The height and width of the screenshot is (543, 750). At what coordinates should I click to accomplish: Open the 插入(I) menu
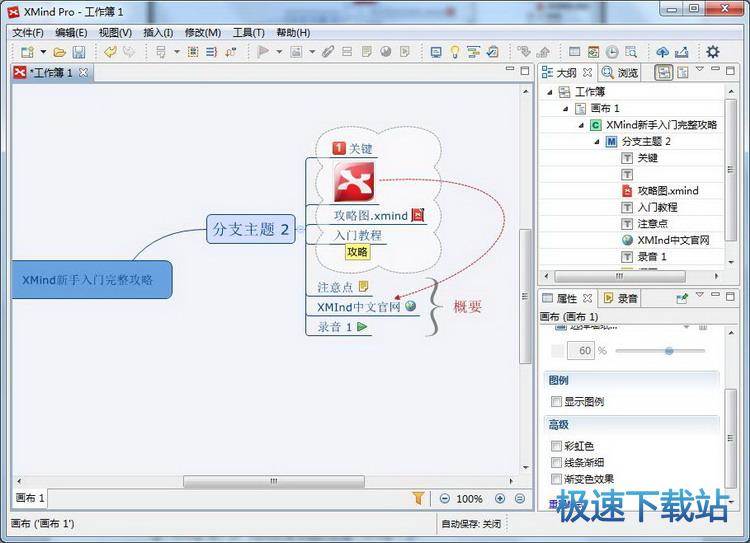(158, 33)
